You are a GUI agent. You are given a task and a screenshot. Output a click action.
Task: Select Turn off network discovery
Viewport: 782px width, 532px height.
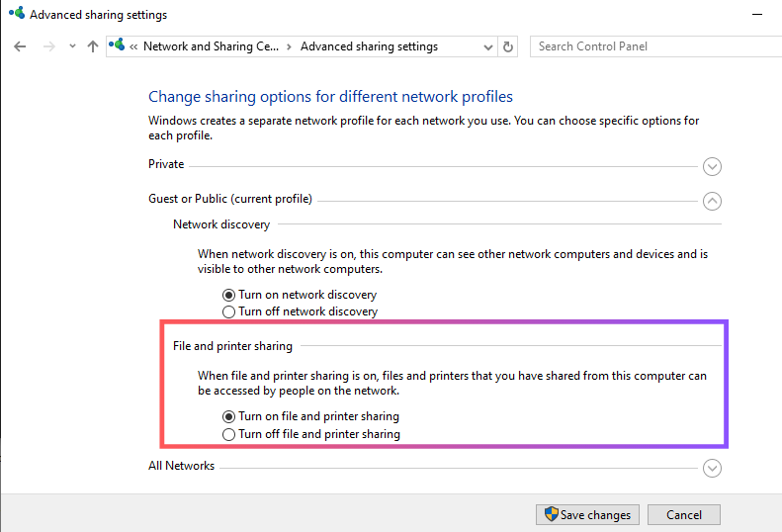click(229, 311)
